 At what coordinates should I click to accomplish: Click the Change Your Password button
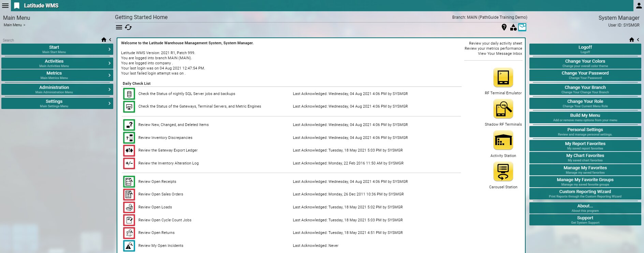click(x=585, y=75)
